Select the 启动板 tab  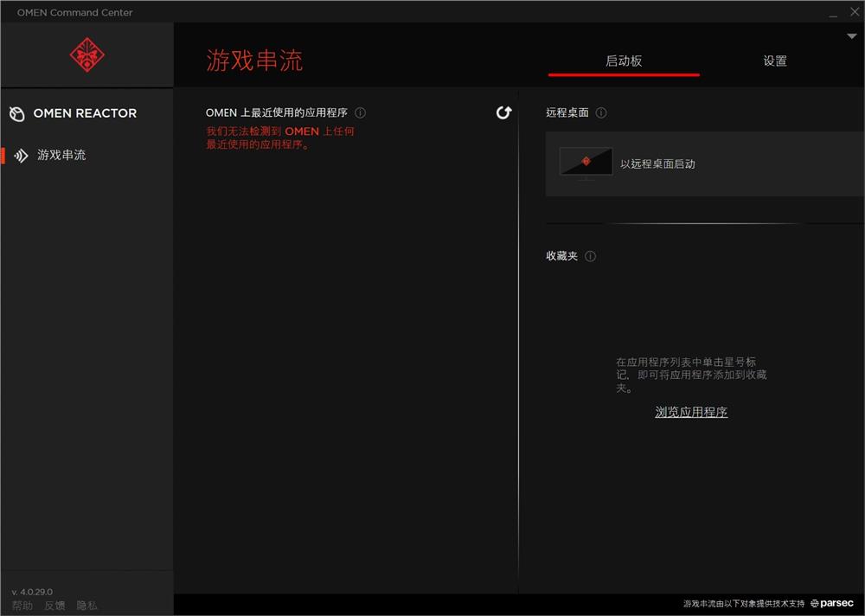(624, 61)
